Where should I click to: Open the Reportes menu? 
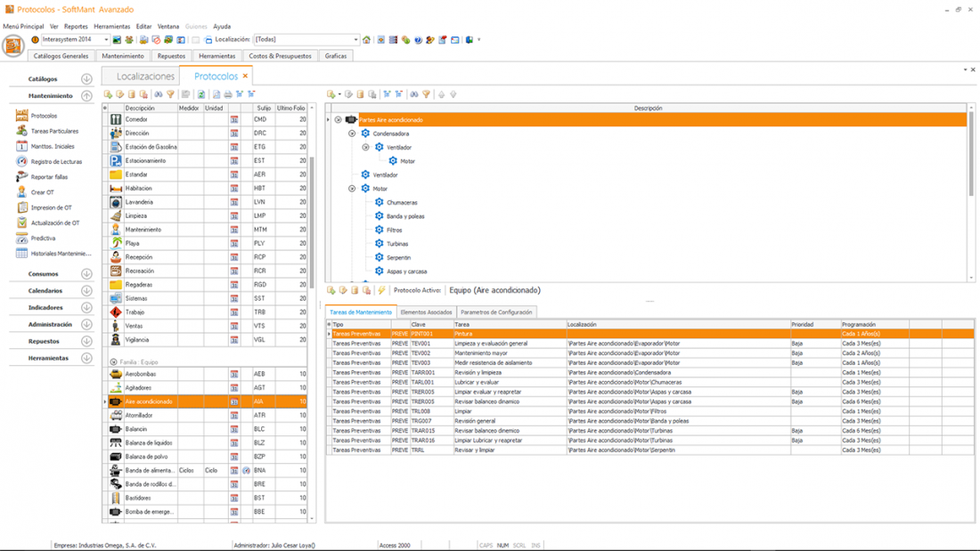76,27
